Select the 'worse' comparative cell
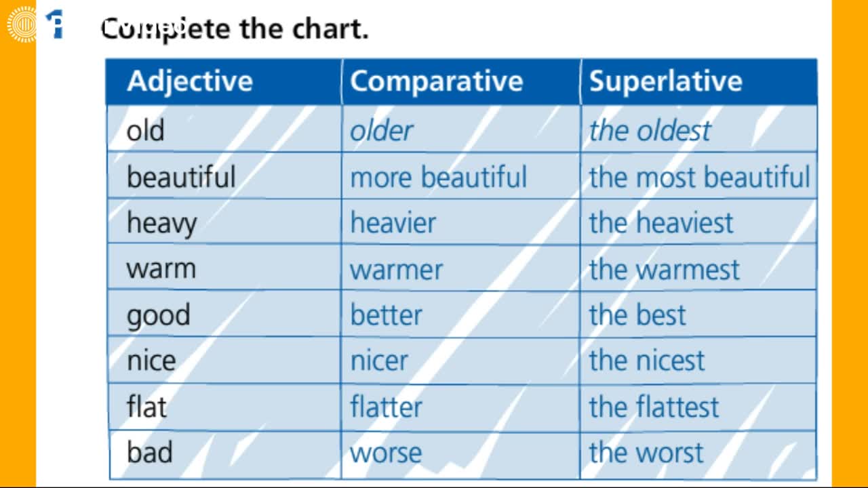The width and height of the screenshot is (868, 488). click(461, 453)
